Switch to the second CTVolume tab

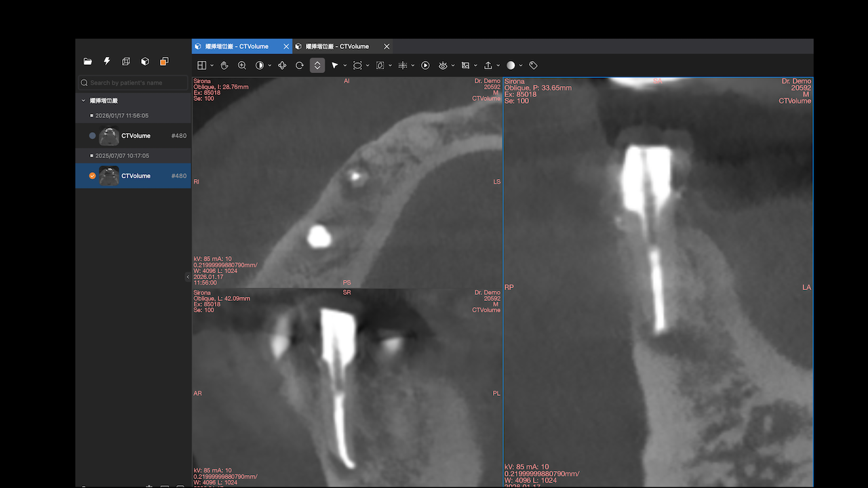click(x=337, y=46)
